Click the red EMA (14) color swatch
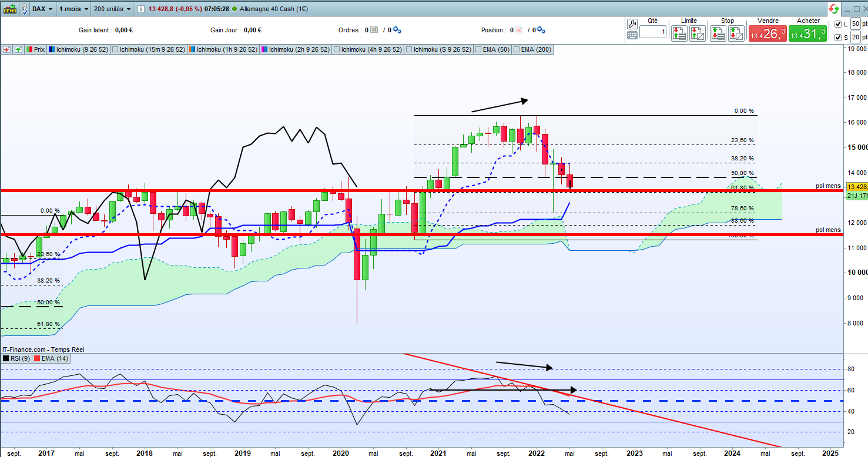Viewport: 868px width, 457px height. [x=37, y=358]
